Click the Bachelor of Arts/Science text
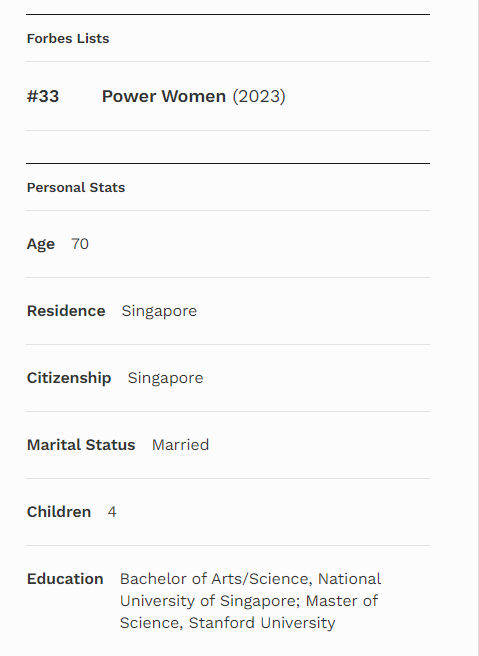 pos(216,579)
